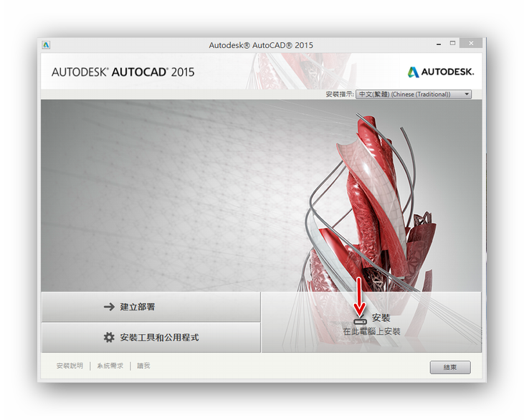Open the 讀我 link

(x=143, y=366)
